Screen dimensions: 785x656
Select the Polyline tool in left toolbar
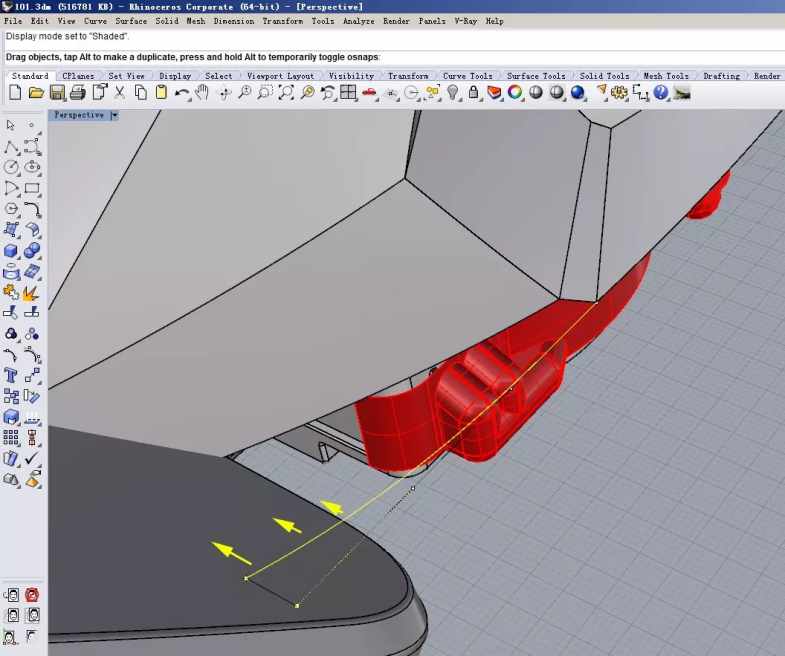pyautogui.click(x=11, y=146)
